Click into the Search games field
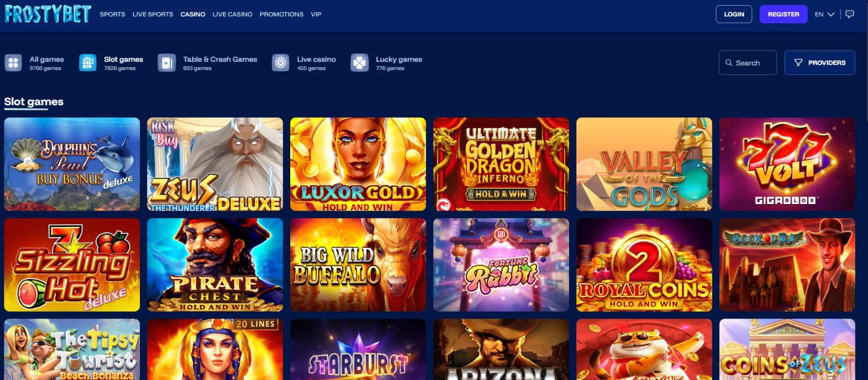The image size is (868, 380). 748,62
